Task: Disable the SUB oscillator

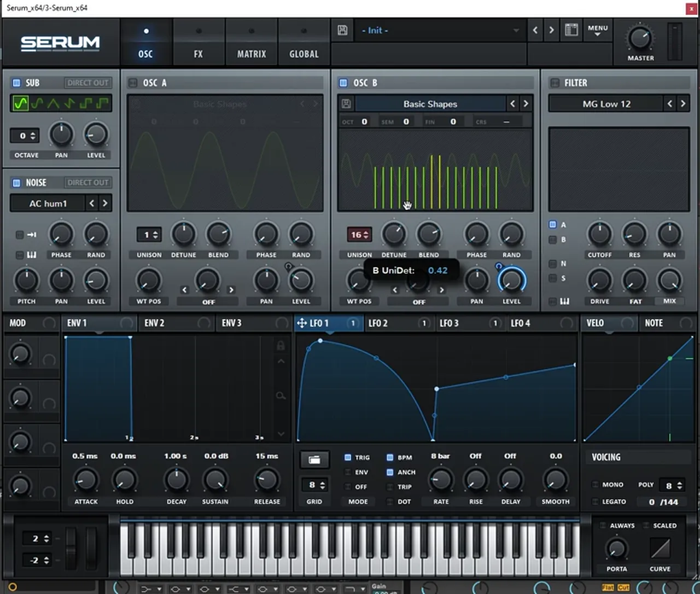Action: pos(16,83)
